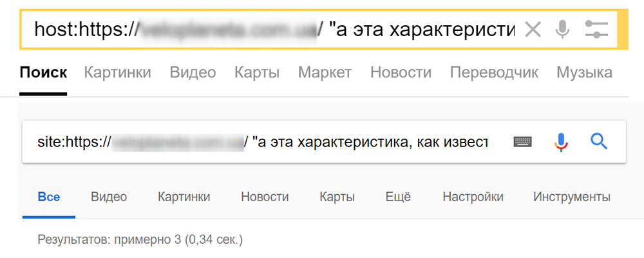Screen dimensions: 644x258
Task: Expand the Google Ещё menu
Action: click(x=398, y=197)
